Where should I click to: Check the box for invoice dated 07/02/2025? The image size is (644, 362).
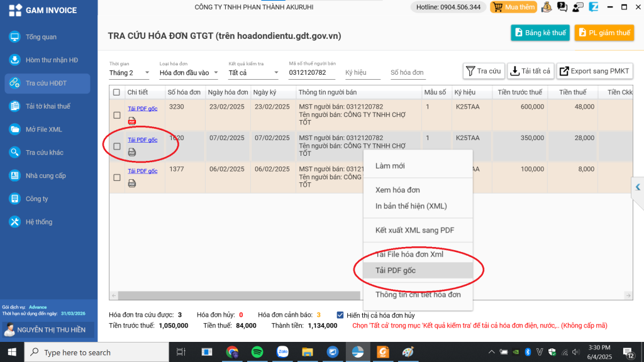[117, 146]
